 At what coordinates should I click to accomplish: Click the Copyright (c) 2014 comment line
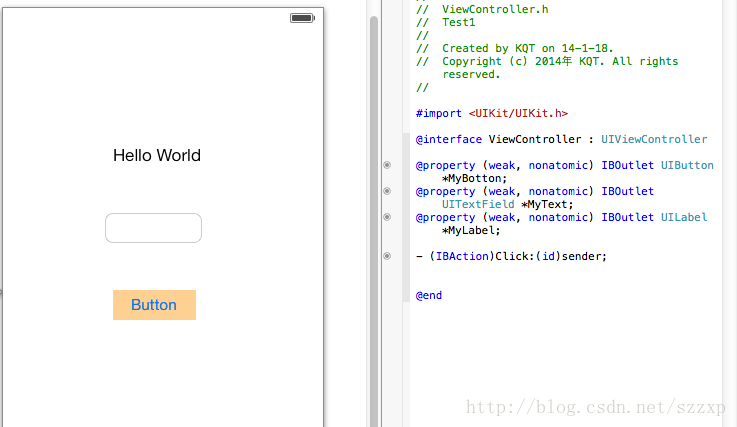547,61
